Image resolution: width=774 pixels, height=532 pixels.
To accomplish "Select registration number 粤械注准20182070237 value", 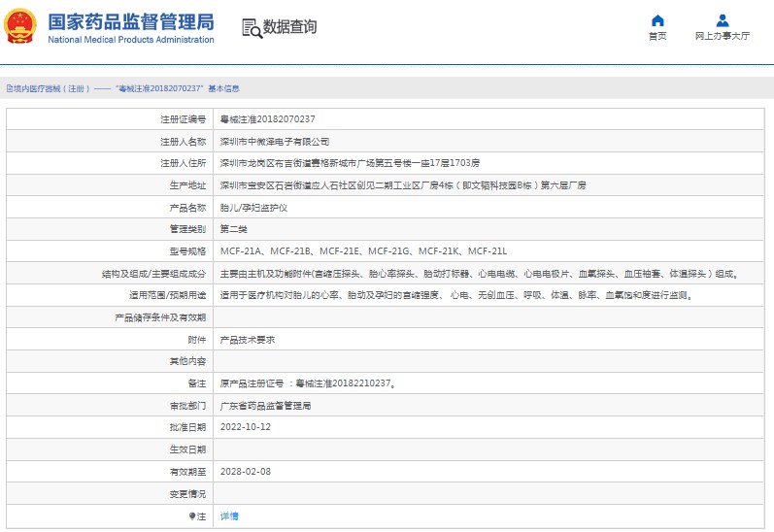I will pos(267,119).
